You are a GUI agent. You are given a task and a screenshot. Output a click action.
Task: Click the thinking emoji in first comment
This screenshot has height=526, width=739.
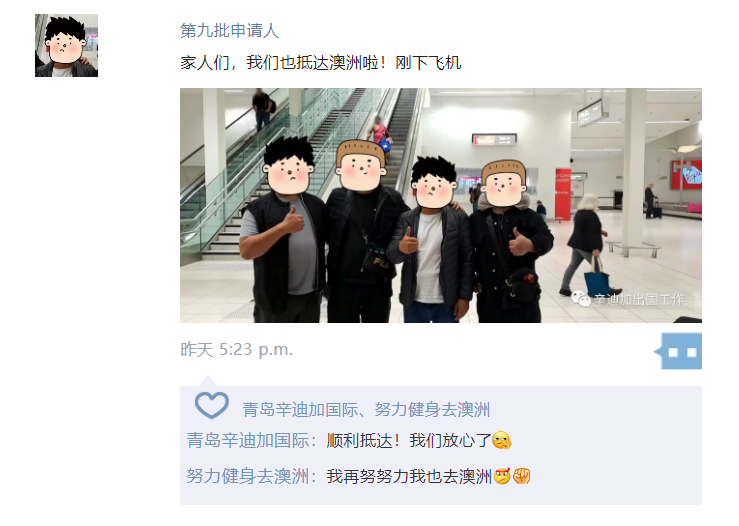pos(501,441)
